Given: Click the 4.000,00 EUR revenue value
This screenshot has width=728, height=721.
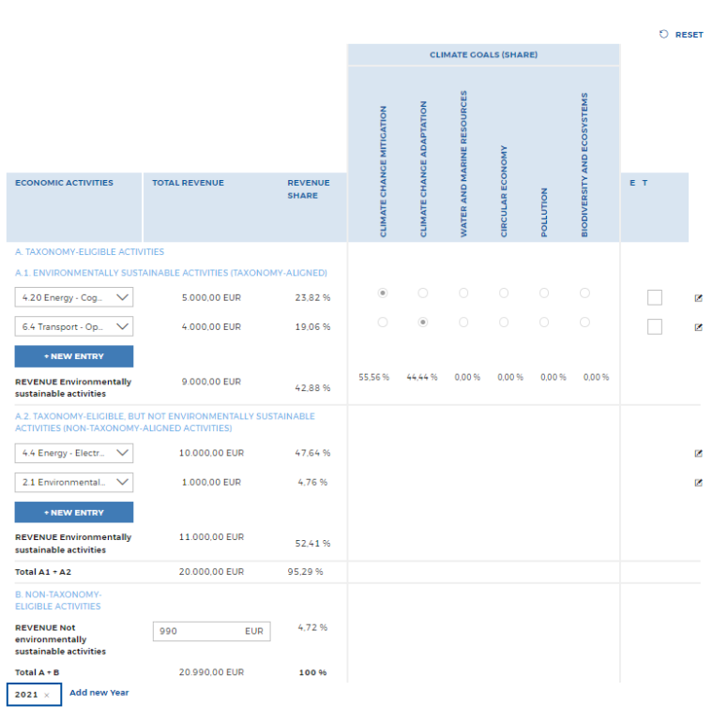Looking at the screenshot, I should pyautogui.click(x=211, y=327).
